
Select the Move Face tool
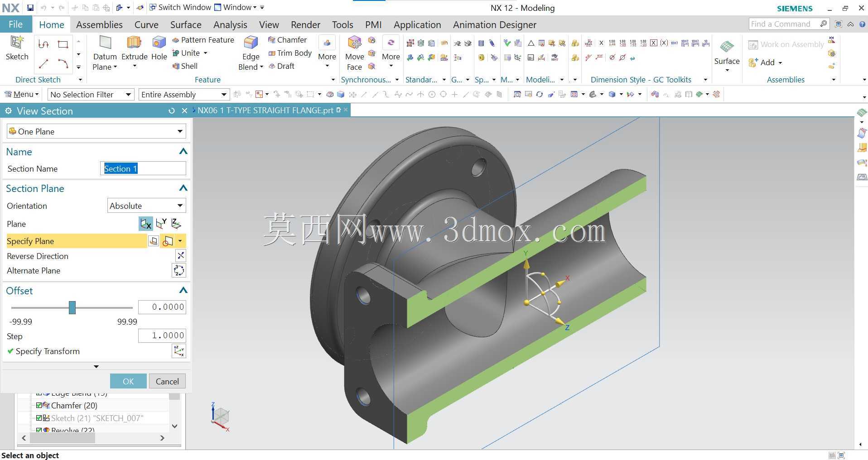(x=354, y=53)
